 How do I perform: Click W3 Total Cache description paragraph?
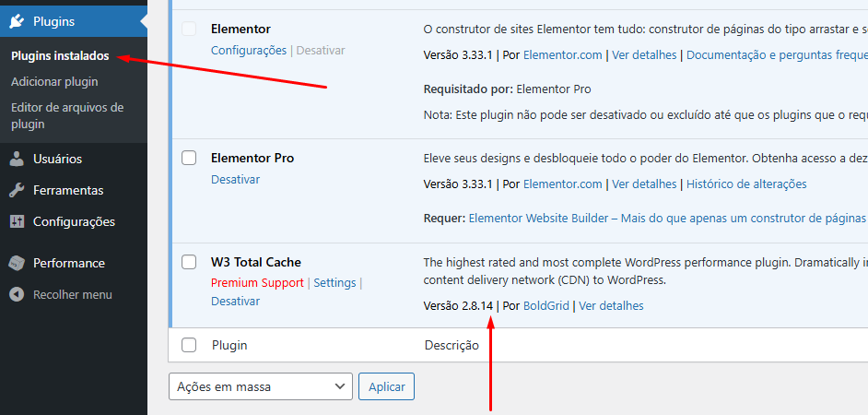645,271
